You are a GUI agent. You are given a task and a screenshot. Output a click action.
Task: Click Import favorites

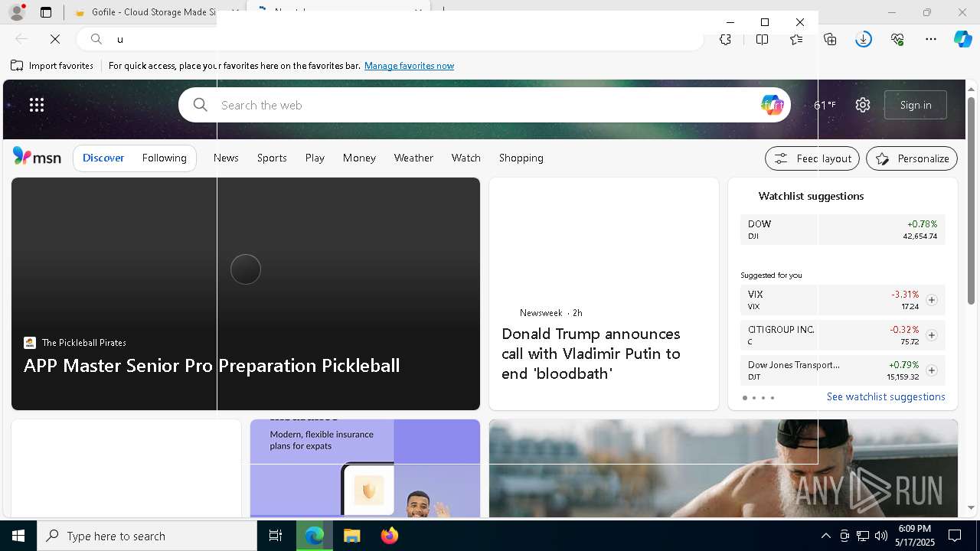point(52,66)
